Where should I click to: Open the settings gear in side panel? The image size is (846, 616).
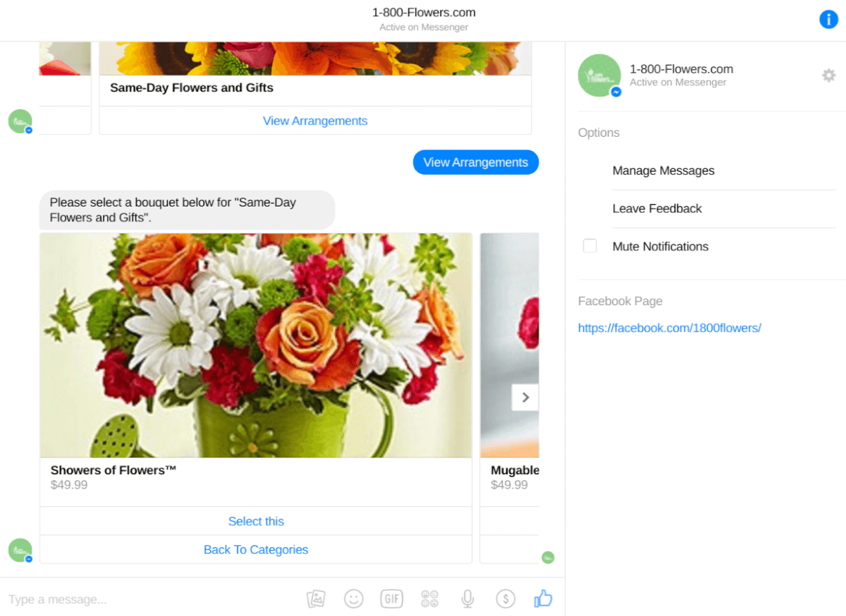point(829,75)
